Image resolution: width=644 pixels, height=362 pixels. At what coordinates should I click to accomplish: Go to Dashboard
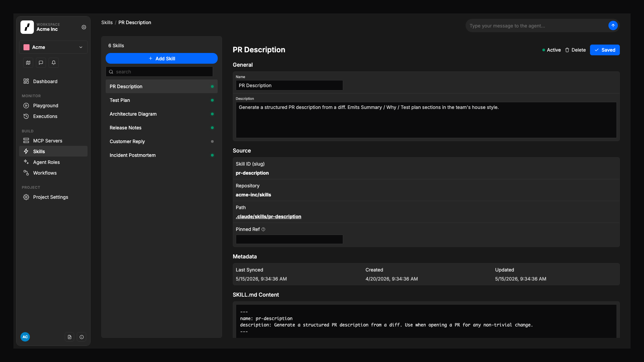click(x=53, y=81)
